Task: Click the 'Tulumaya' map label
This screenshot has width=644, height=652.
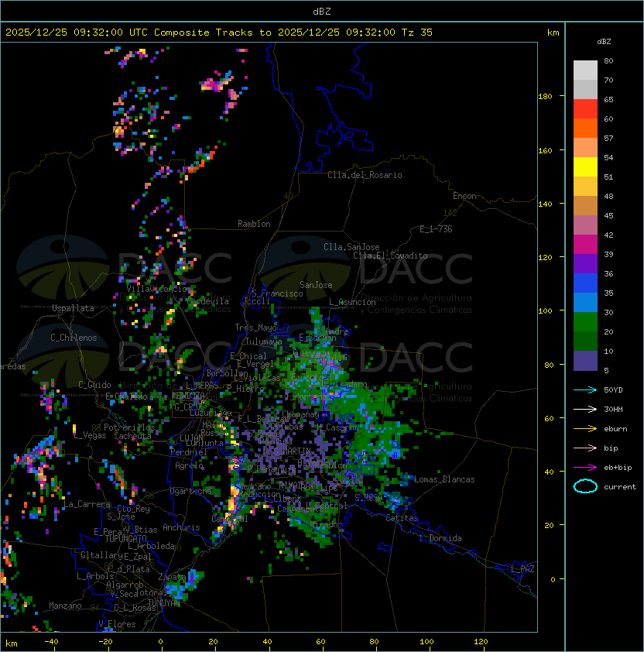Action: point(264,341)
